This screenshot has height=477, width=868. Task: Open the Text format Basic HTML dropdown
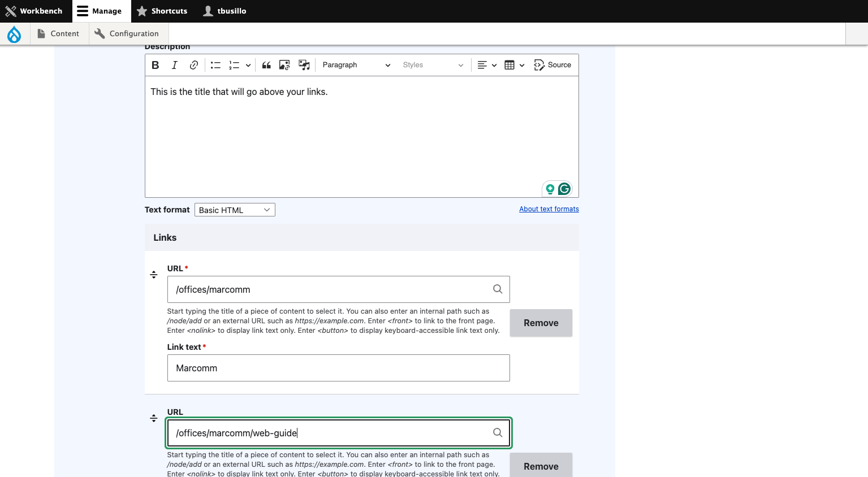point(235,210)
